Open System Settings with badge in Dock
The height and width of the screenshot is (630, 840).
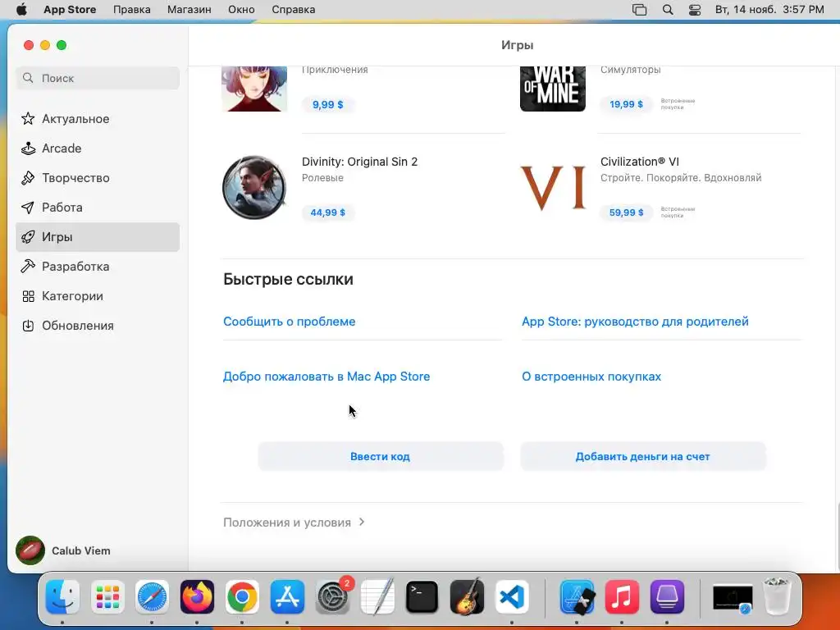pyautogui.click(x=333, y=597)
